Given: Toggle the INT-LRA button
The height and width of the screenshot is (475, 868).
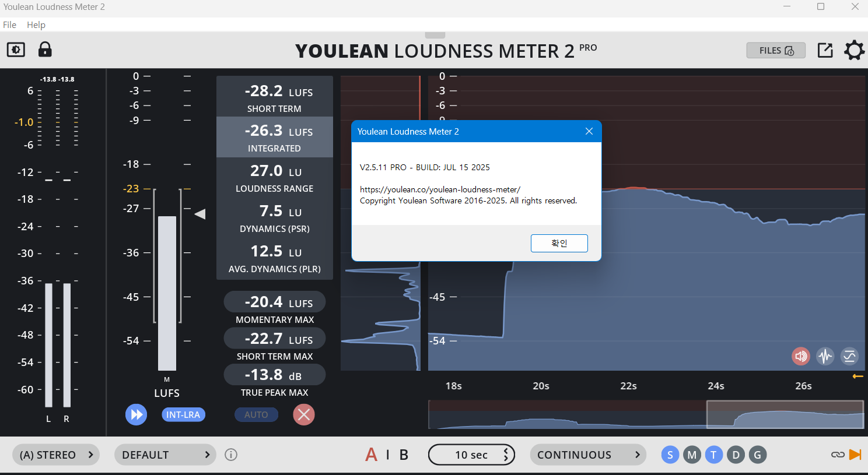Looking at the screenshot, I should coord(183,415).
